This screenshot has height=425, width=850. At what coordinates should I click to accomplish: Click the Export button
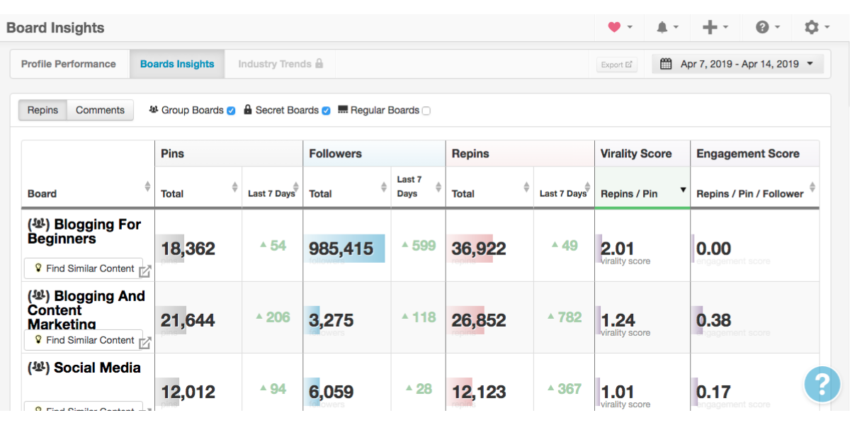click(x=616, y=65)
